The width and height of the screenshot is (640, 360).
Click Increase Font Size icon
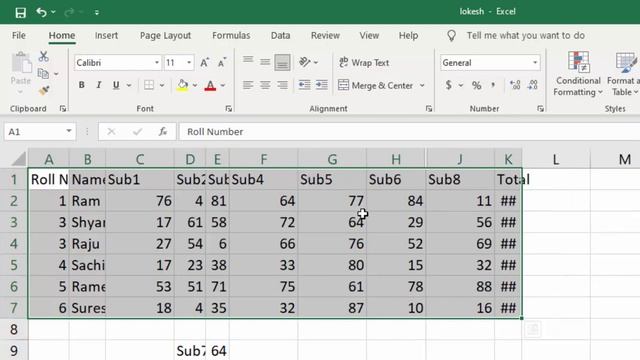coord(204,62)
